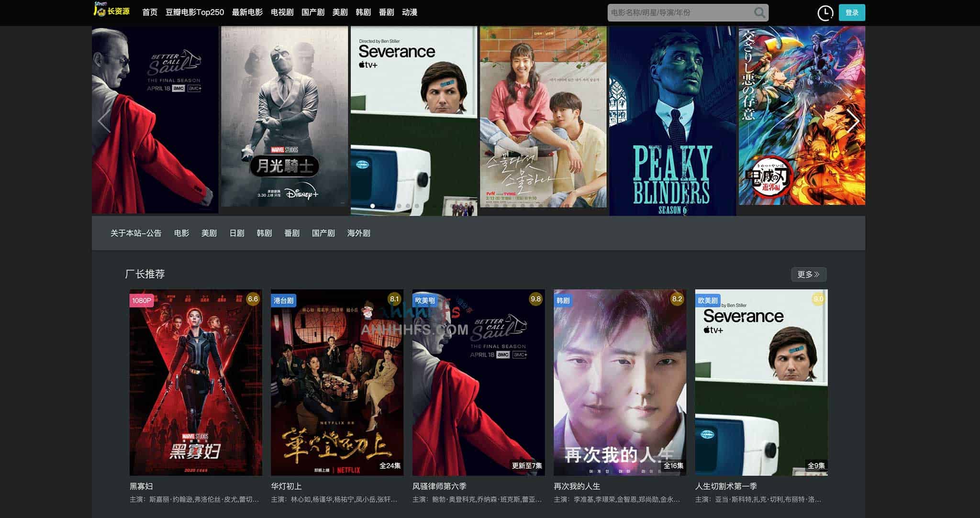Viewport: 980px width, 518px height.
Task: Open 关于本站-公告 category tab
Action: (136, 233)
